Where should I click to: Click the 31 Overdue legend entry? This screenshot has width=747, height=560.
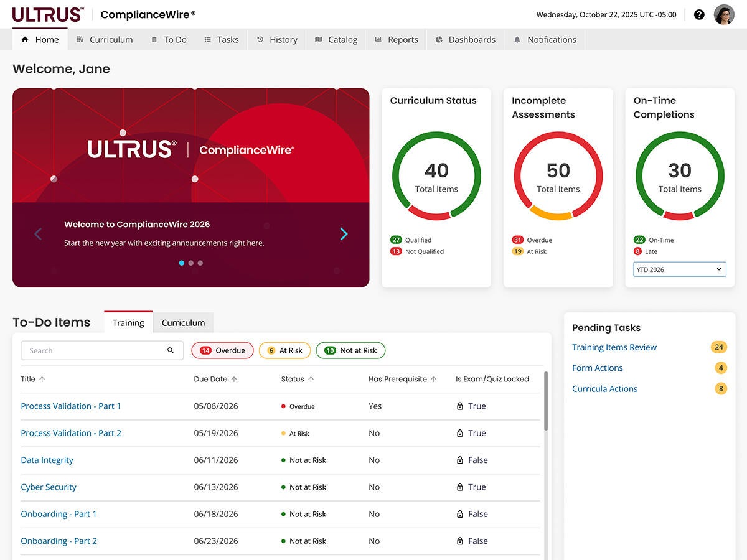pyautogui.click(x=532, y=240)
